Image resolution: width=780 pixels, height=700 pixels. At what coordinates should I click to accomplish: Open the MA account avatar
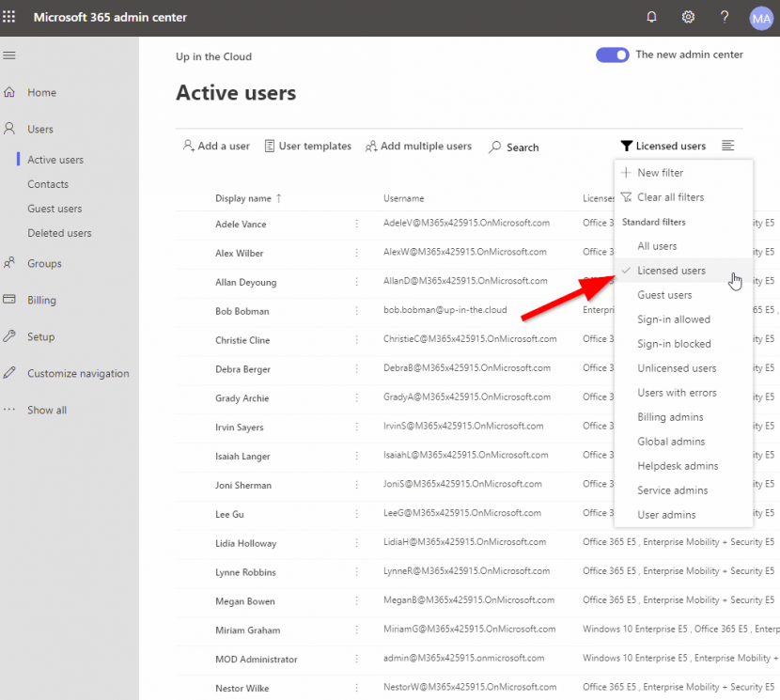pyautogui.click(x=761, y=18)
